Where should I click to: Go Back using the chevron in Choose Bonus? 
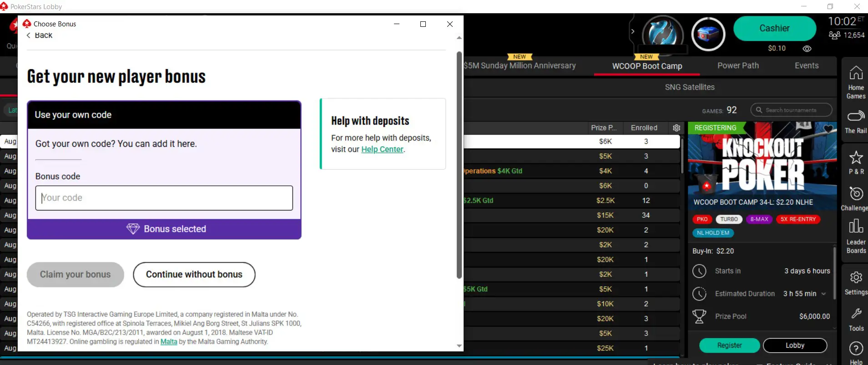coord(28,35)
